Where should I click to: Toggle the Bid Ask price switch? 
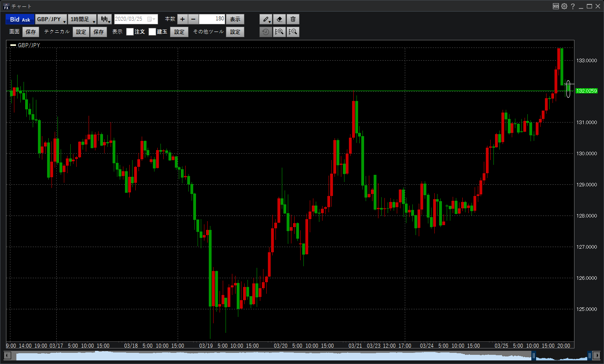click(20, 19)
